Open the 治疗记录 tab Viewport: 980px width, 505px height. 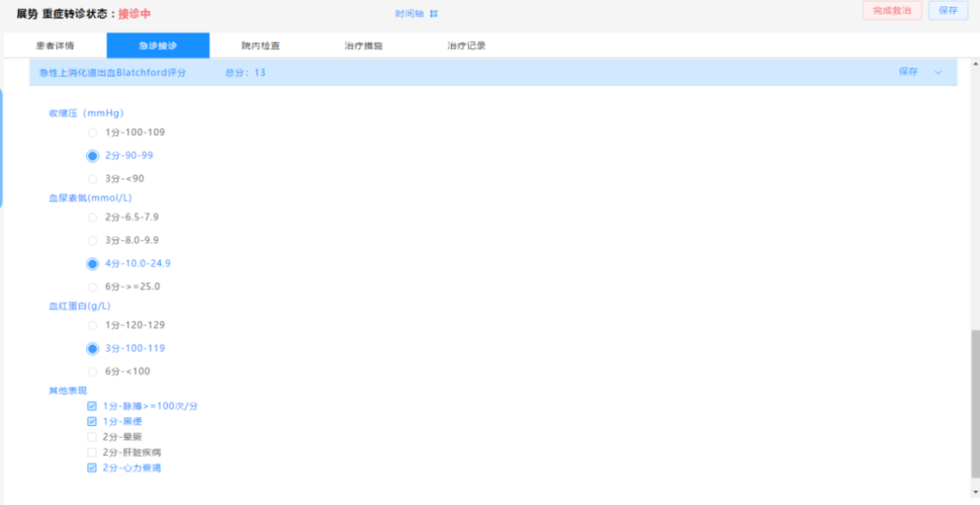tap(466, 45)
